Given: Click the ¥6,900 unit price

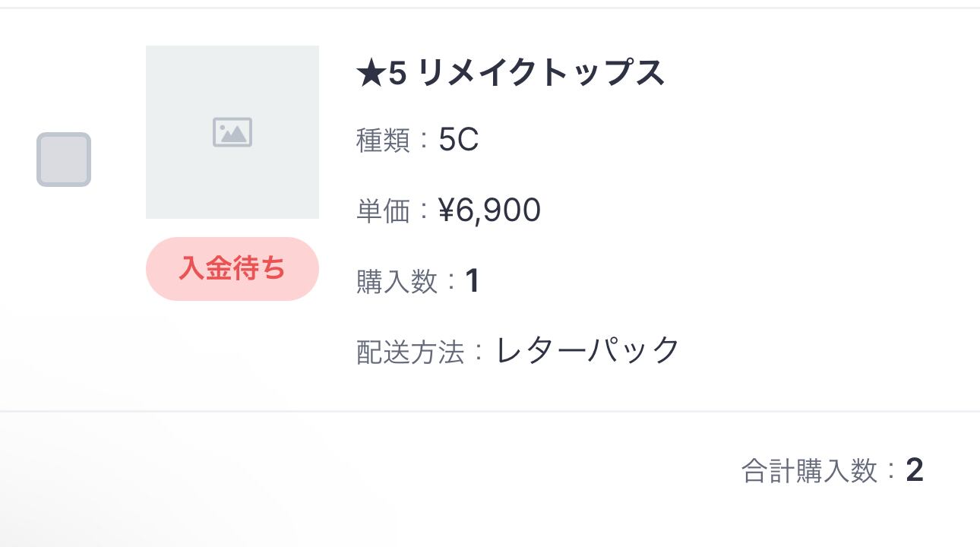Looking at the screenshot, I should click(x=490, y=210).
